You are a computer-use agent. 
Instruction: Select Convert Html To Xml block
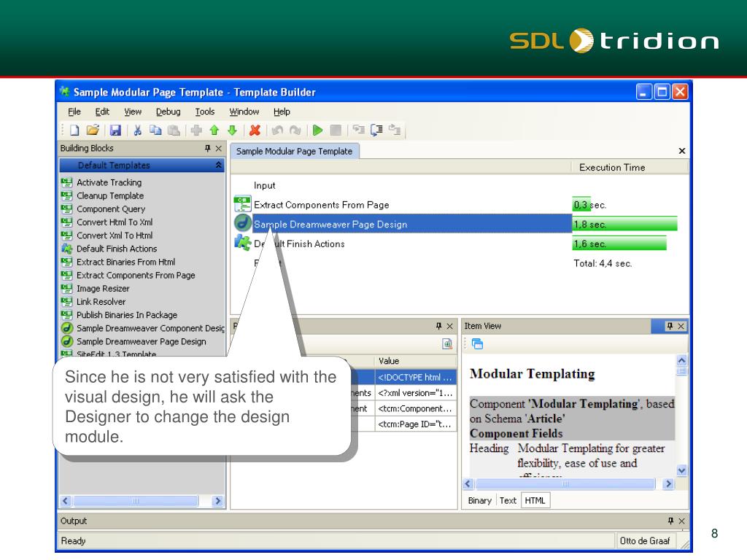(x=115, y=222)
